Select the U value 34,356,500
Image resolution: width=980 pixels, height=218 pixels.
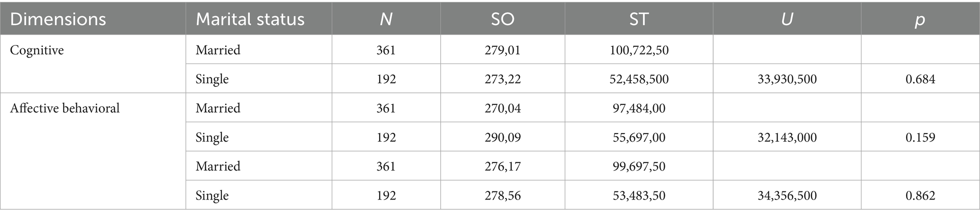click(x=787, y=196)
